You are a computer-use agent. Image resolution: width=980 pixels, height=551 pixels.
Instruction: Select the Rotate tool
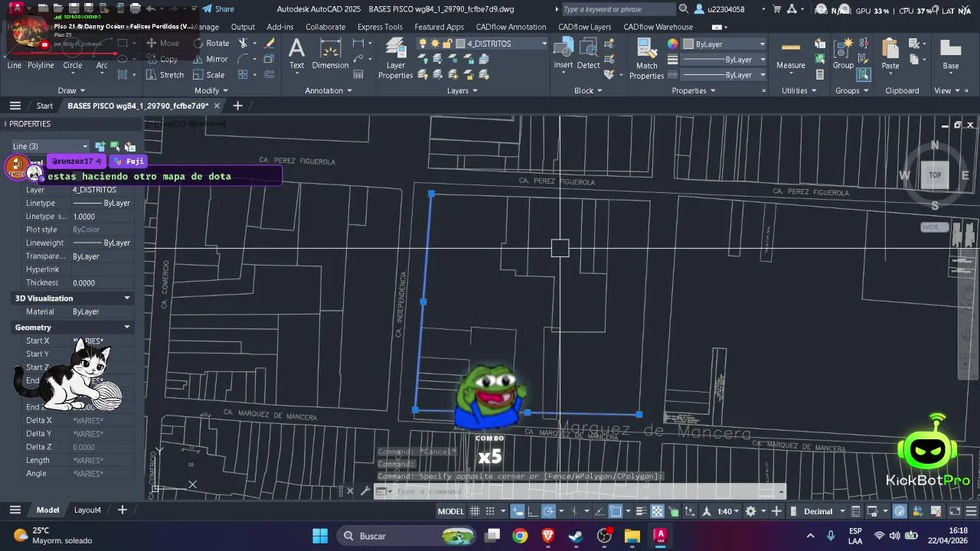tap(211, 44)
